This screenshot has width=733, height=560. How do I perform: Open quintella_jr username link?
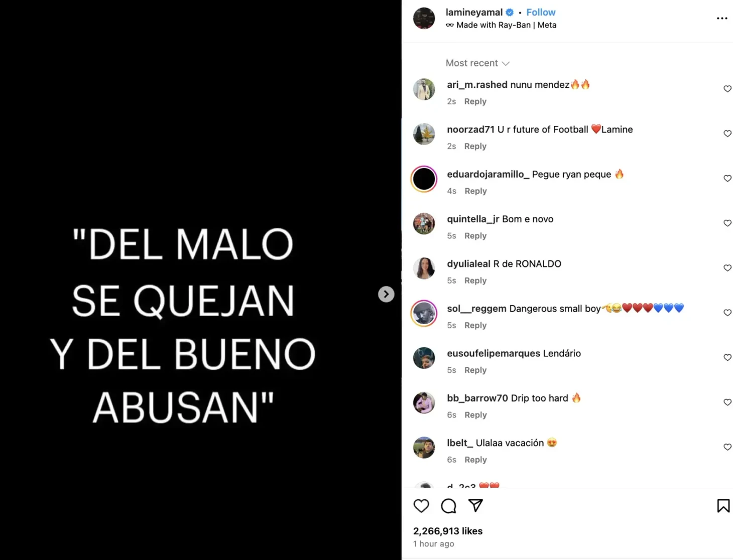coord(473,219)
